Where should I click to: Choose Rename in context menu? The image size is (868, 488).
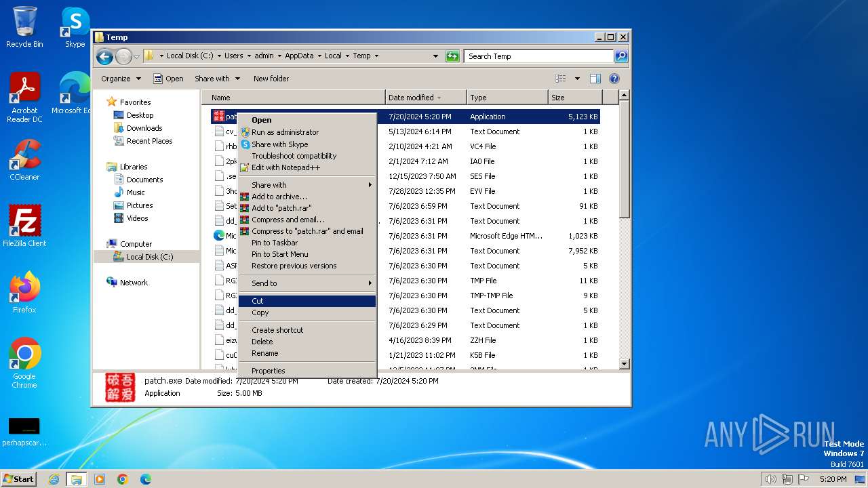(x=307, y=353)
